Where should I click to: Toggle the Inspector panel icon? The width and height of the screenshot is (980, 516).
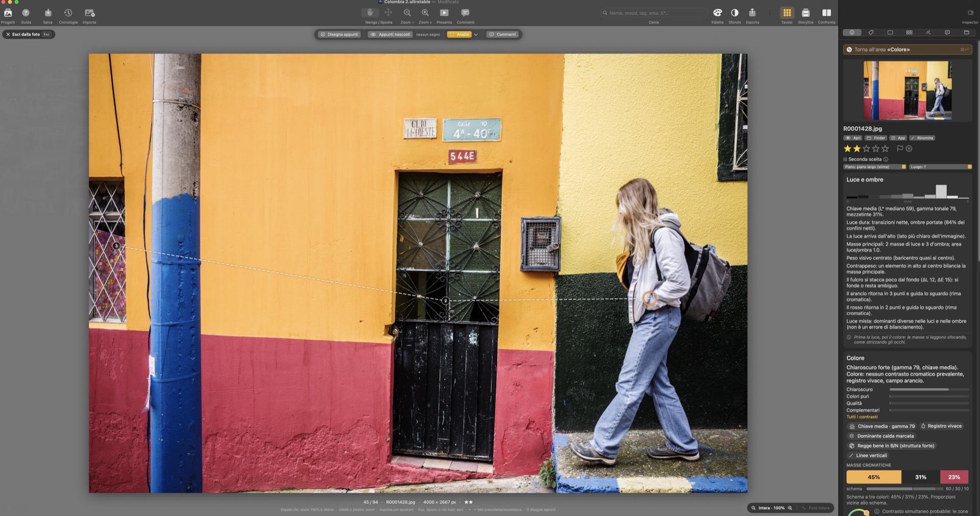coord(970,13)
